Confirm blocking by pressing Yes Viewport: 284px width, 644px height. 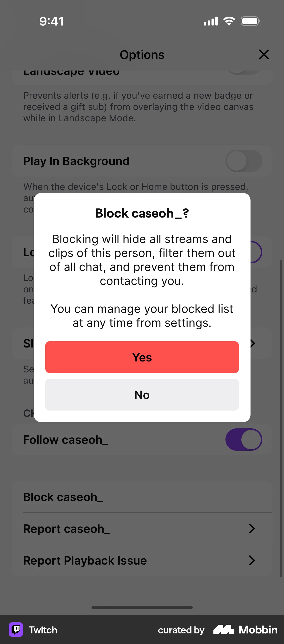point(142,357)
